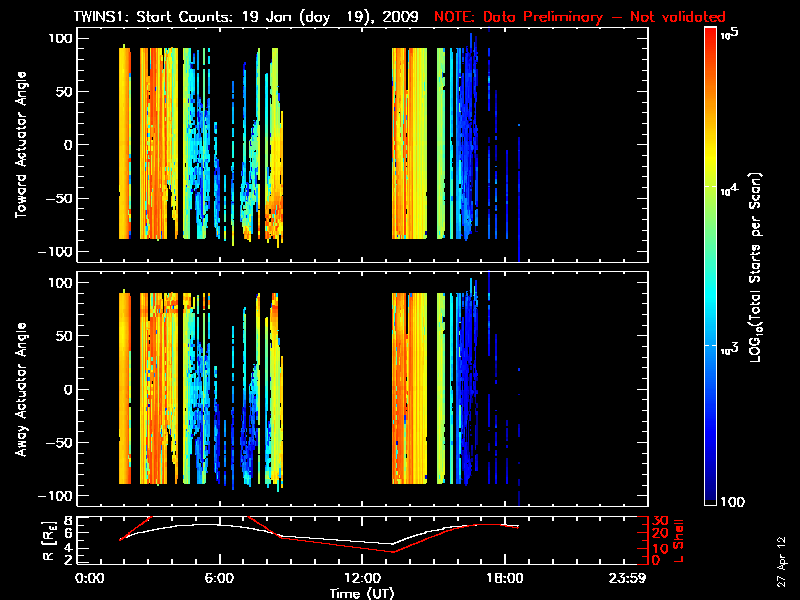Click the red 'NOTE: Data Preliminary' warning text
Screen dimensions: 800x600
tap(580, 17)
